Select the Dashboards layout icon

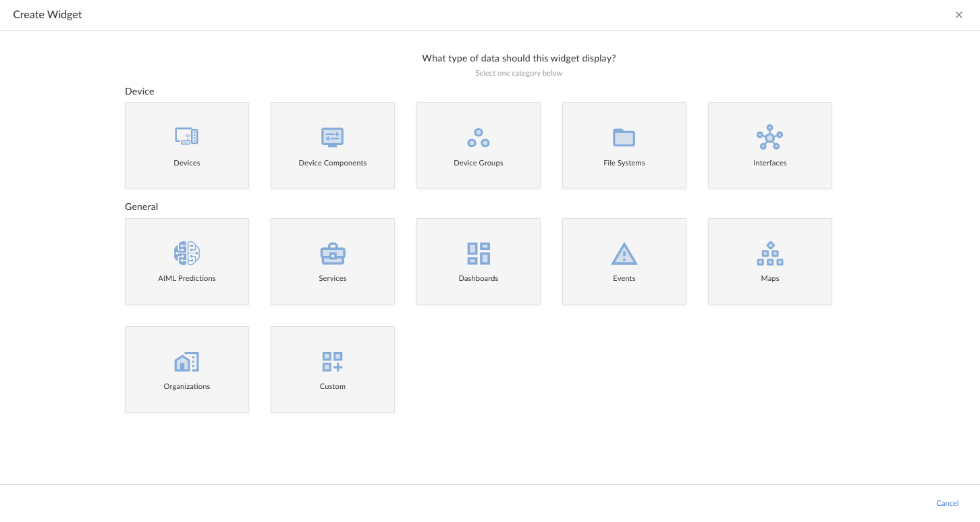(478, 253)
